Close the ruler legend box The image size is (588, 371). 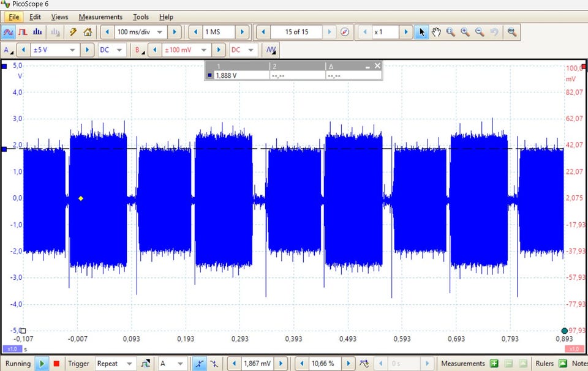[377, 66]
